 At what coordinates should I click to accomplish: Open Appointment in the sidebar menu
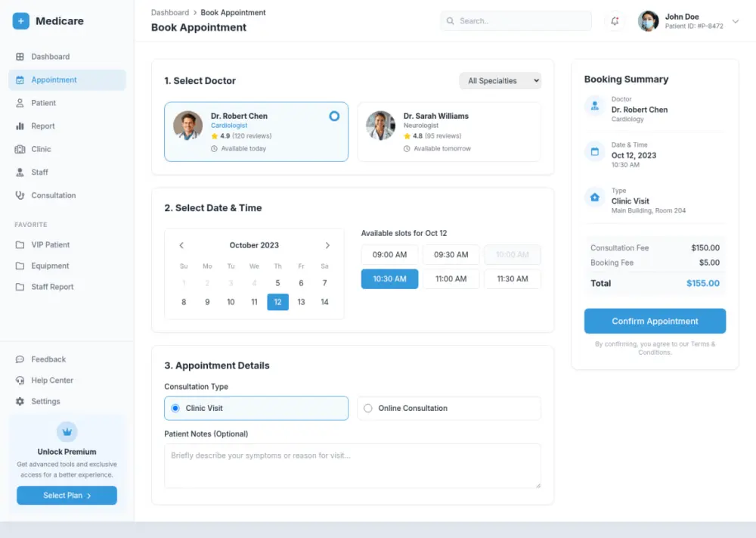[x=67, y=80]
